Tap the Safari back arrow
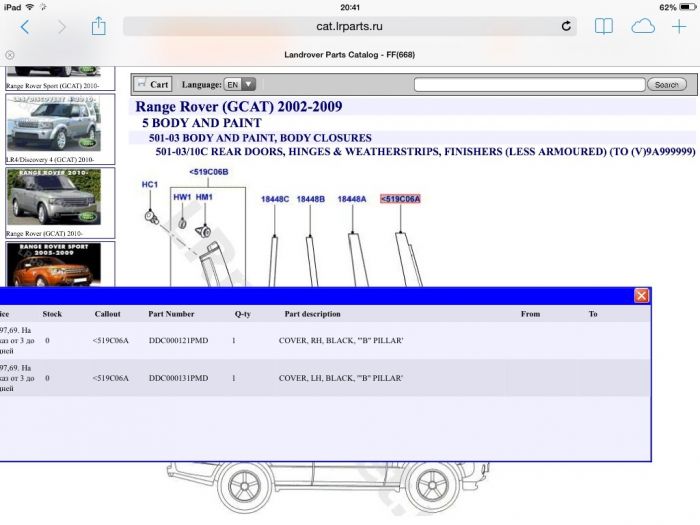This screenshot has width=700, height=525. pos(25,27)
